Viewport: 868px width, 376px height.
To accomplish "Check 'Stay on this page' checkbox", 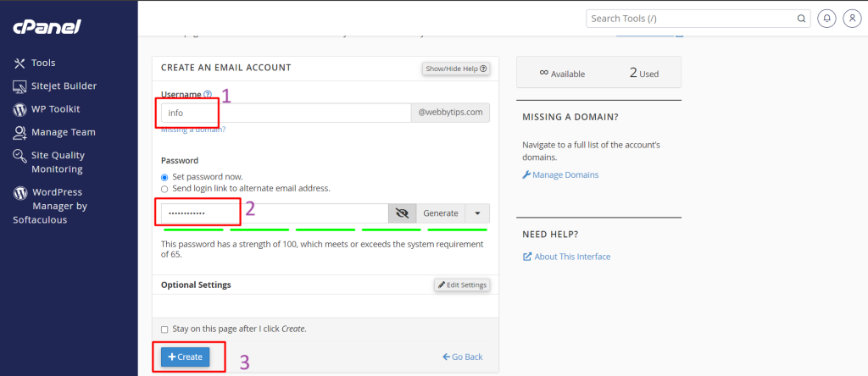I will click(x=164, y=329).
